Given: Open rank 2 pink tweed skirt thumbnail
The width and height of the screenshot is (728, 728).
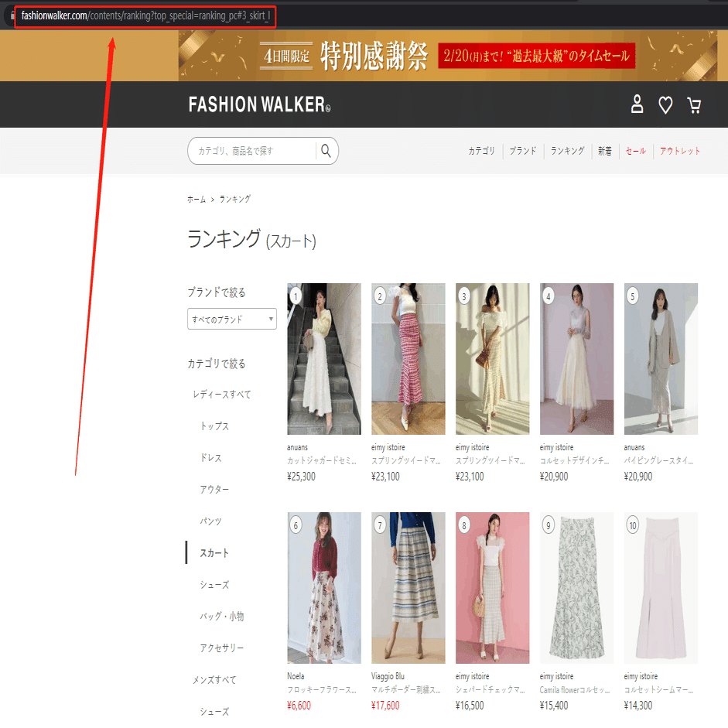Looking at the screenshot, I should [x=408, y=359].
